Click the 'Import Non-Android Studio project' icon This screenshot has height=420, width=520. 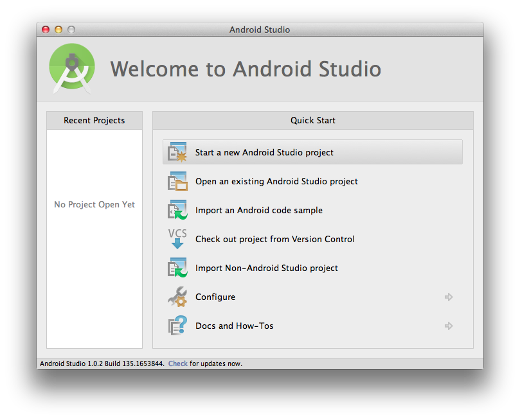point(177,268)
